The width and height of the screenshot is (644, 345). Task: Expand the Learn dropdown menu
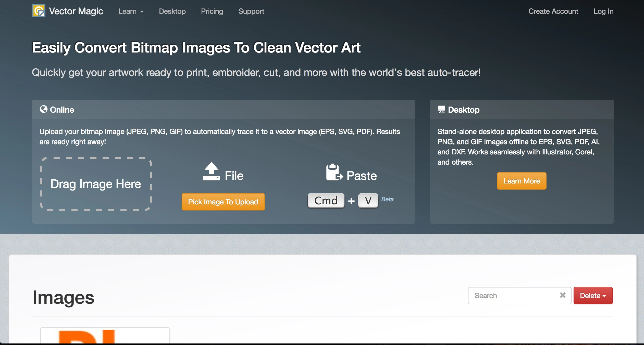(131, 11)
